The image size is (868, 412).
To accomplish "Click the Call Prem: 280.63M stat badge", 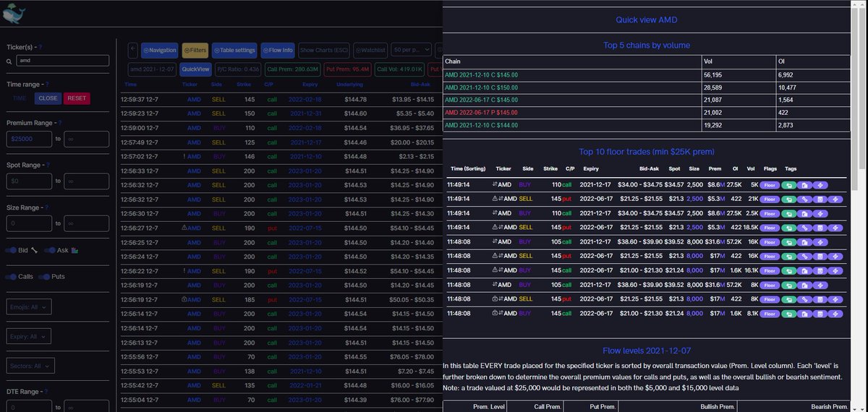I will [x=292, y=69].
